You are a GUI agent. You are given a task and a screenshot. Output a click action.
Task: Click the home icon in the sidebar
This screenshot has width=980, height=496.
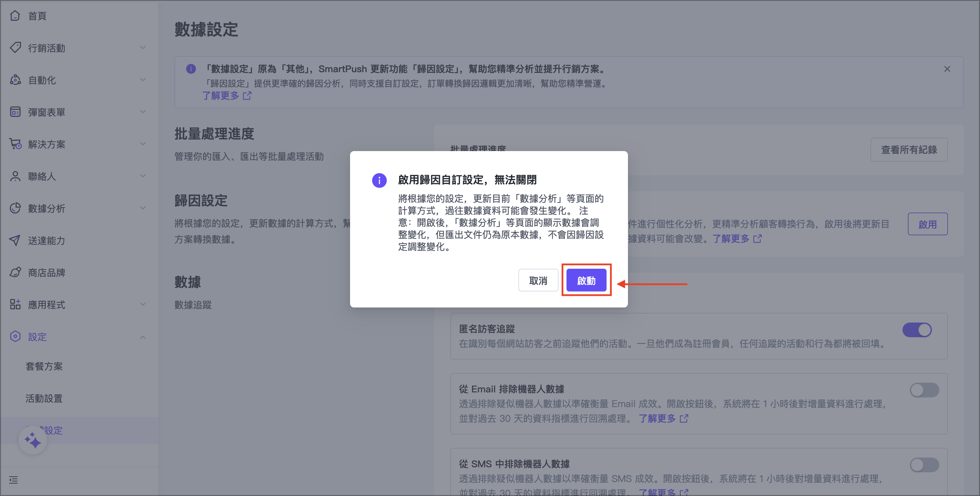click(15, 16)
